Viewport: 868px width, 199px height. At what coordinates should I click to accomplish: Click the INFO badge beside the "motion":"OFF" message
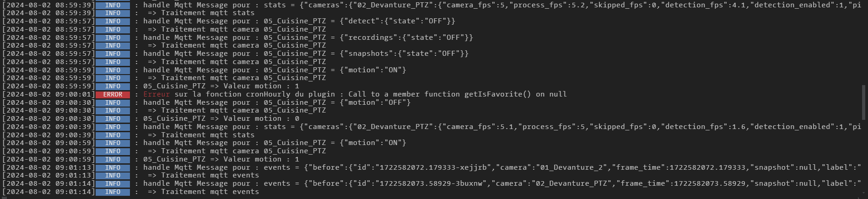tap(113, 103)
